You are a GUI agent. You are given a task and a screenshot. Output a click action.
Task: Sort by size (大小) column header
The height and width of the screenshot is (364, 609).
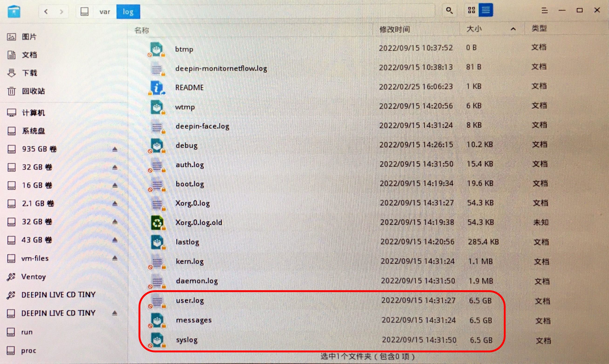click(474, 29)
